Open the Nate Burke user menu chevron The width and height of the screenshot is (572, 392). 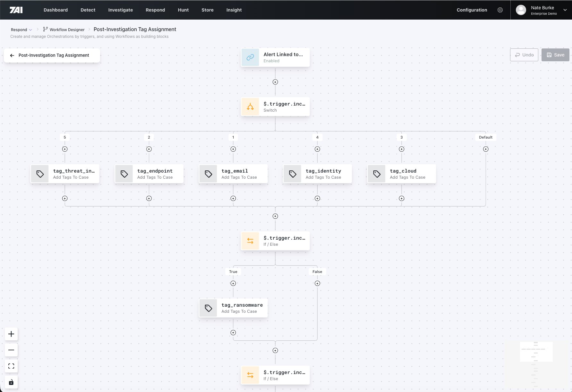pyautogui.click(x=565, y=10)
